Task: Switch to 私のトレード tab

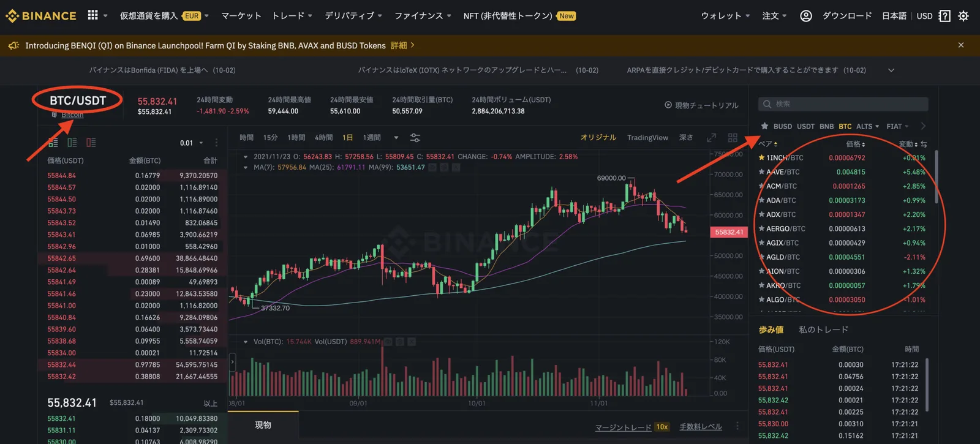Action: (823, 329)
